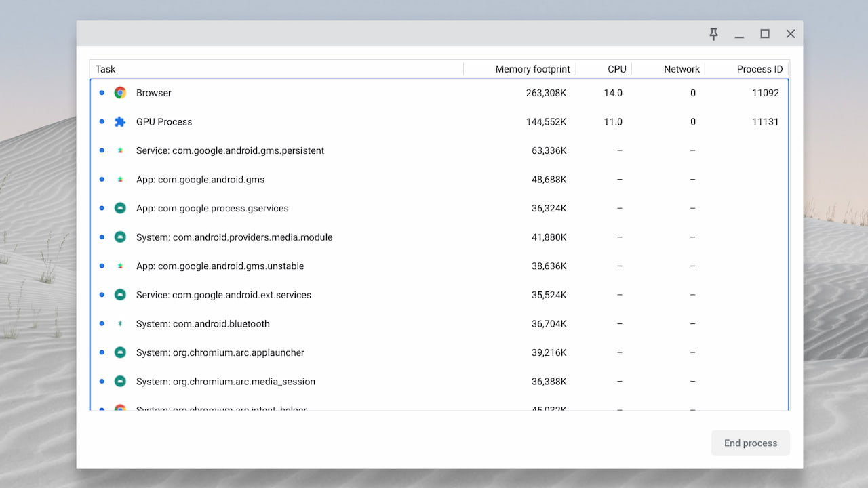The width and height of the screenshot is (868, 488).
Task: Click the End process button
Action: (751, 443)
